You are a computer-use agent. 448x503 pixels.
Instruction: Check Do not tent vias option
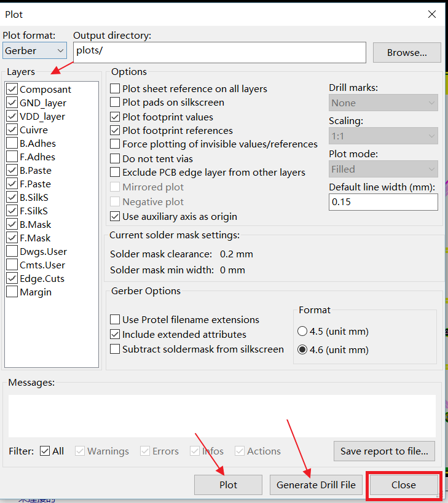point(115,159)
